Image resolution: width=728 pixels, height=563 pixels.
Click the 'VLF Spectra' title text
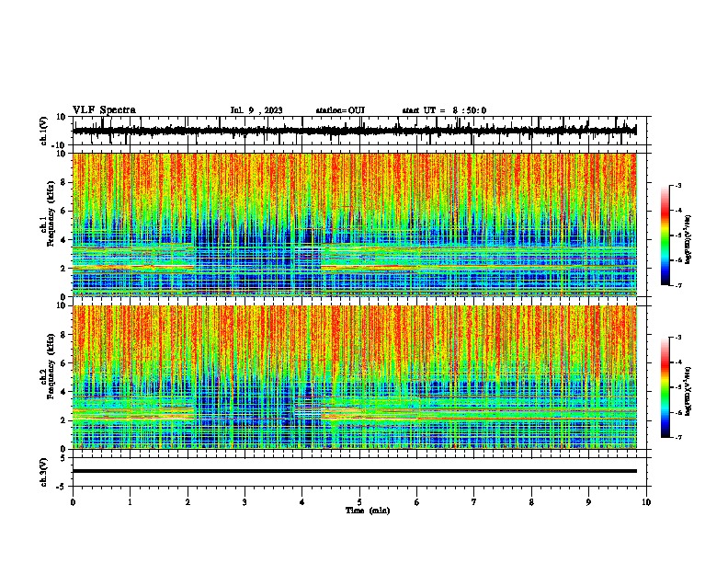104,110
